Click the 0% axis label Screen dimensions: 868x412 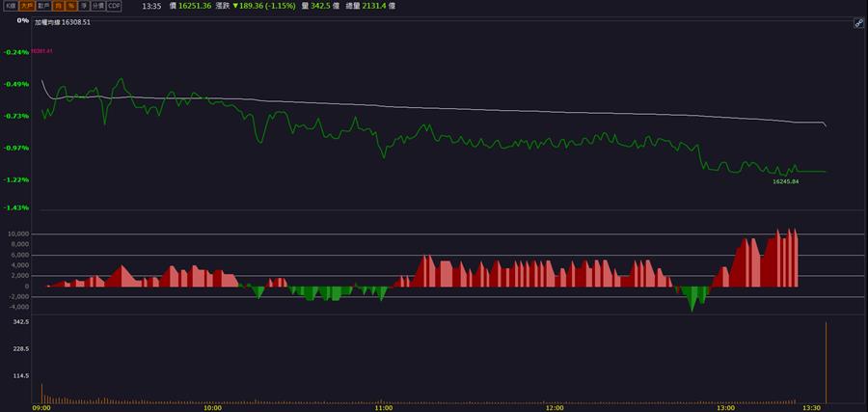point(23,20)
